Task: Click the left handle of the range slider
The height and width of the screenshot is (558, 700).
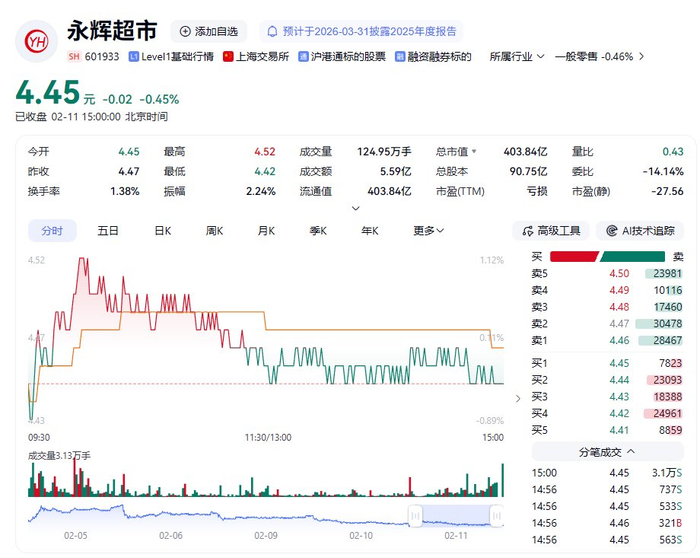Action: [415, 516]
